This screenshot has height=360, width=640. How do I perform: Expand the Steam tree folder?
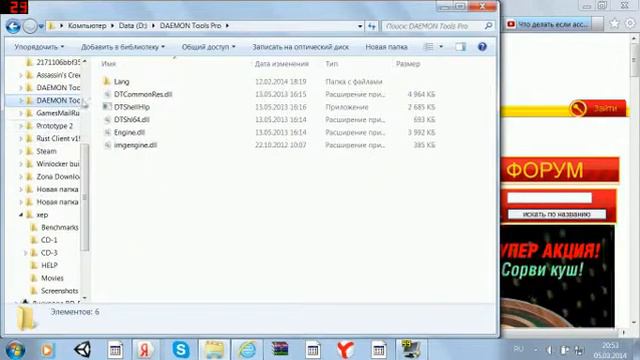[x=21, y=151]
